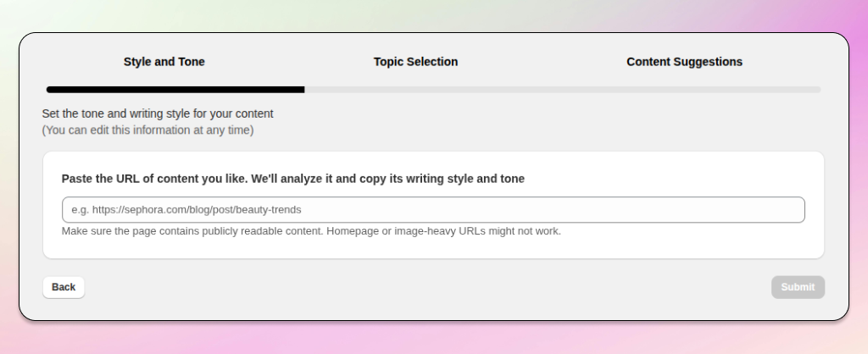
Task: Click the 'Homepage or image-heavy URLs' warning sentence
Action: point(442,231)
